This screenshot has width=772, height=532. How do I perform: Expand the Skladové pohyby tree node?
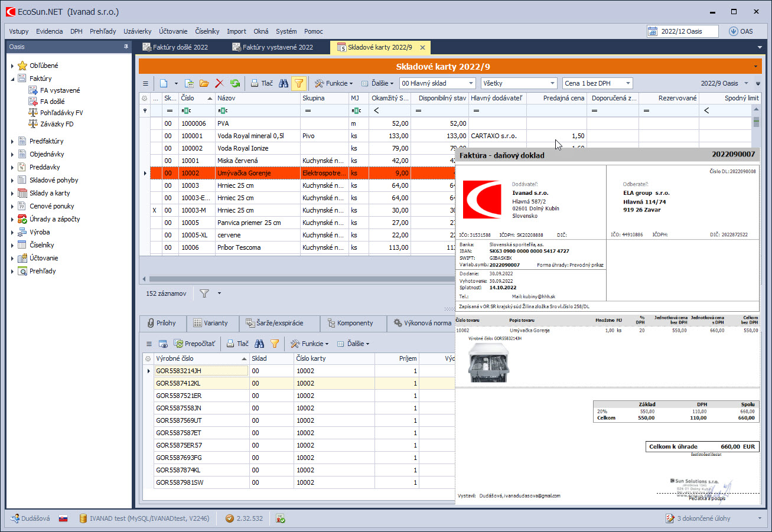[x=12, y=180]
